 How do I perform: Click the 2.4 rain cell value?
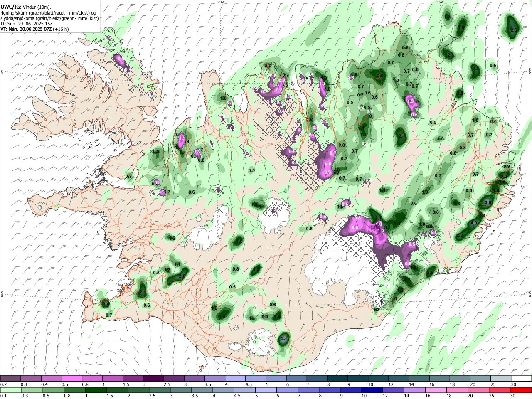click(475, 69)
